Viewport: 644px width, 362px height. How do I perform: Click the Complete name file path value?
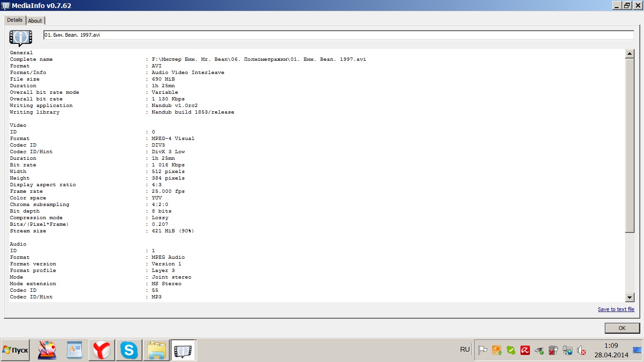[x=259, y=59]
